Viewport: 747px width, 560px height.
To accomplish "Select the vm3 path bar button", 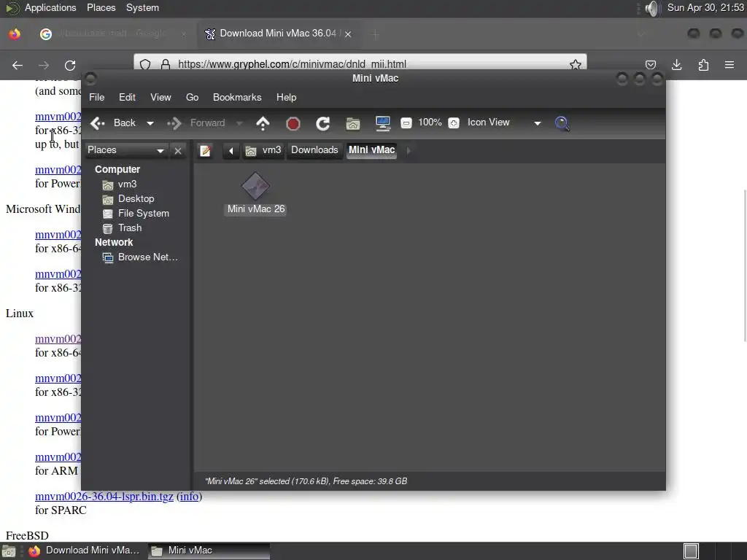I will 264,150.
